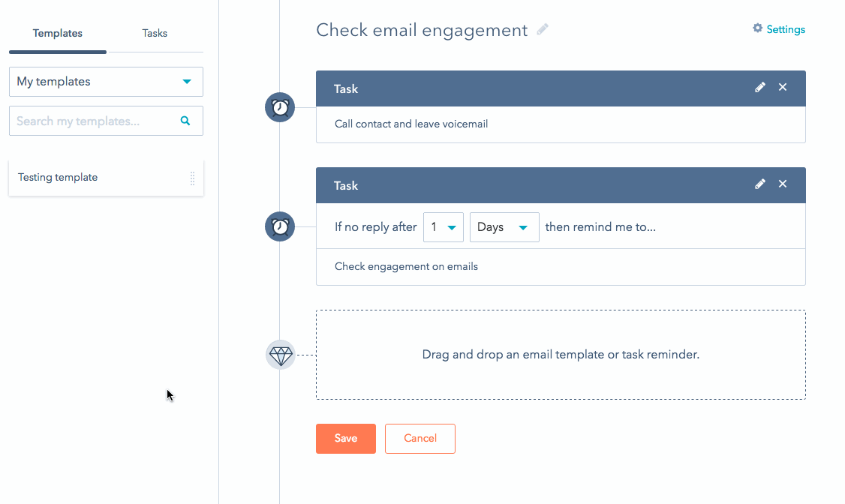Focus the Search my templates field
The image size is (845, 504).
tap(106, 121)
